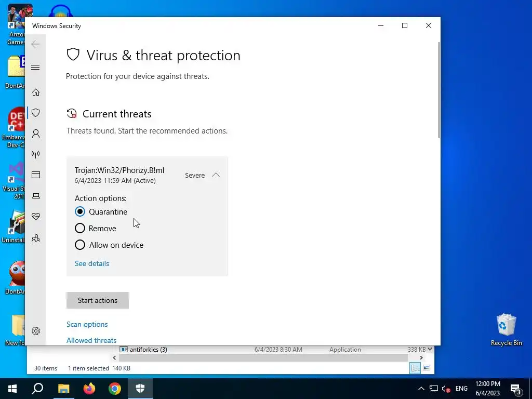Select the Uninstall desktop shortcut

[x=13, y=227]
